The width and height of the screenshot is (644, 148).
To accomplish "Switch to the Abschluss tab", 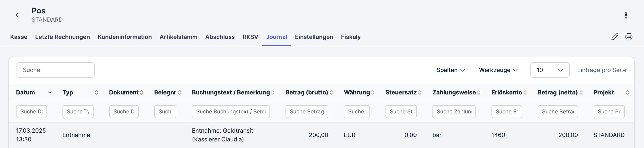I will point(220,37).
